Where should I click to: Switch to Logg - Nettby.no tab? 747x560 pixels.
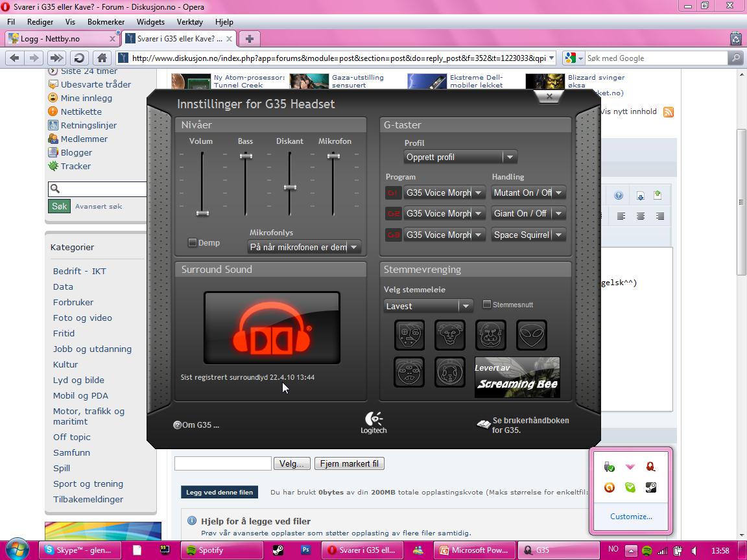62,39
